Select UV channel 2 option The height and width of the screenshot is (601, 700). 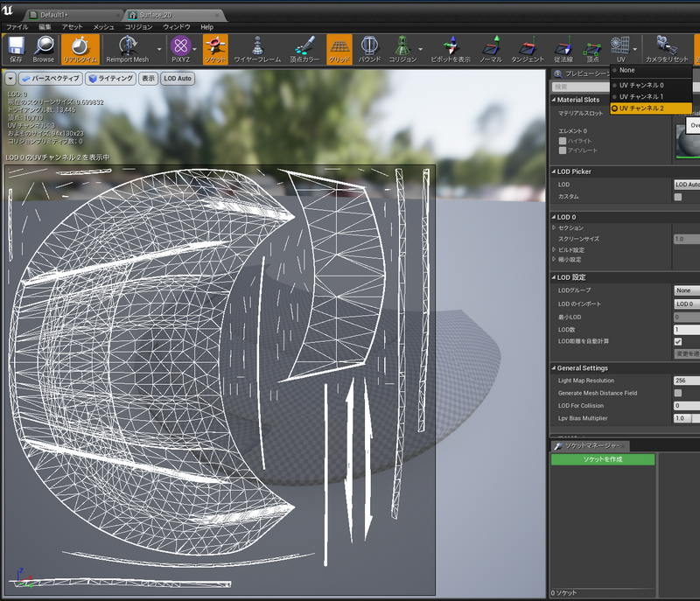coord(651,108)
